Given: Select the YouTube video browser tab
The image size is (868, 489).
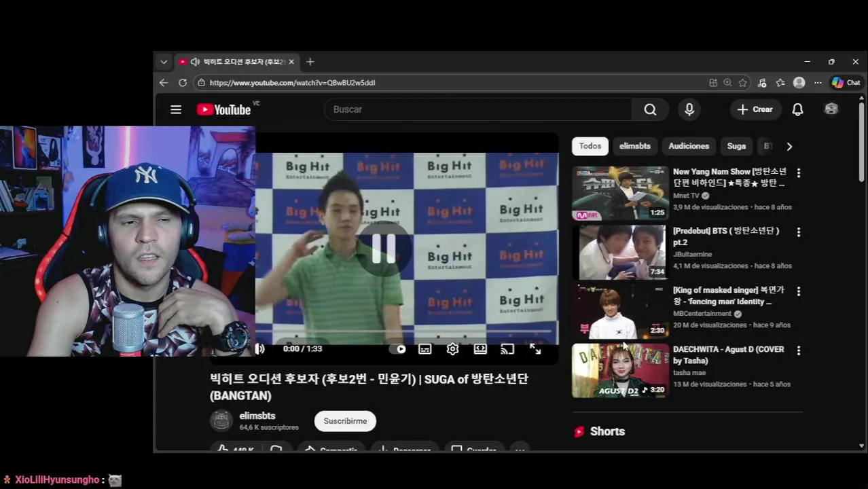Looking at the screenshot, I should tap(236, 62).
